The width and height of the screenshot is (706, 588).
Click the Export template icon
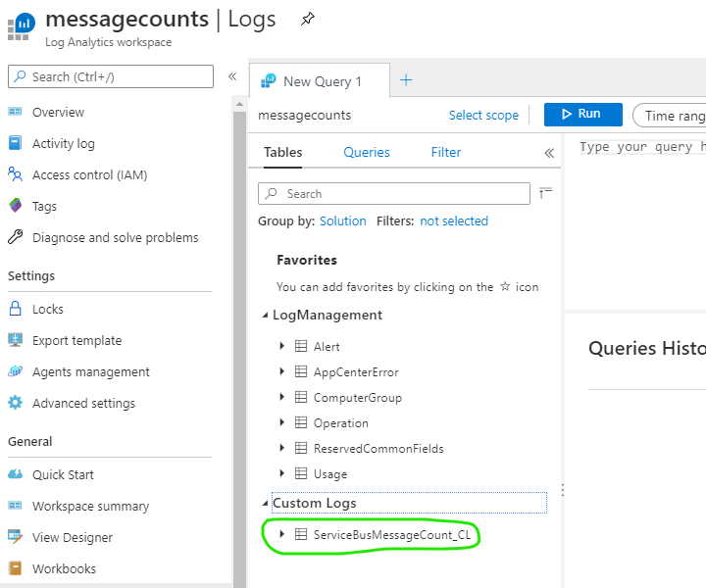click(x=15, y=340)
